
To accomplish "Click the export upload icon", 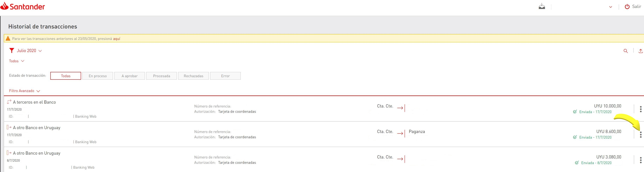I will [640, 51].
